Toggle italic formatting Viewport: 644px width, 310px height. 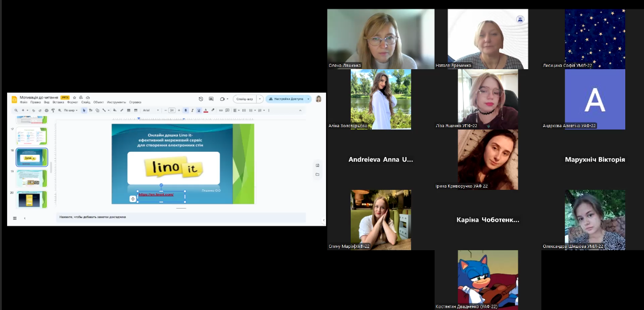coord(192,110)
